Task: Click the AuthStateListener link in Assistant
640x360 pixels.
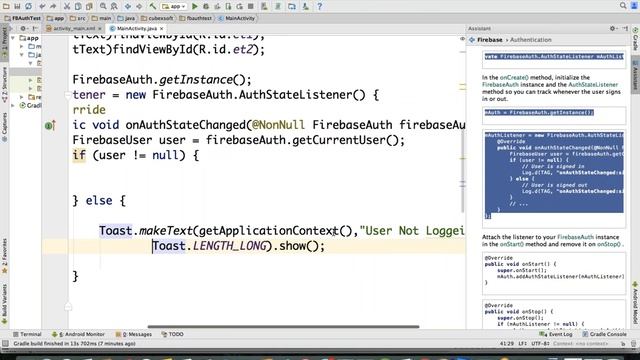Action: [x=593, y=85]
